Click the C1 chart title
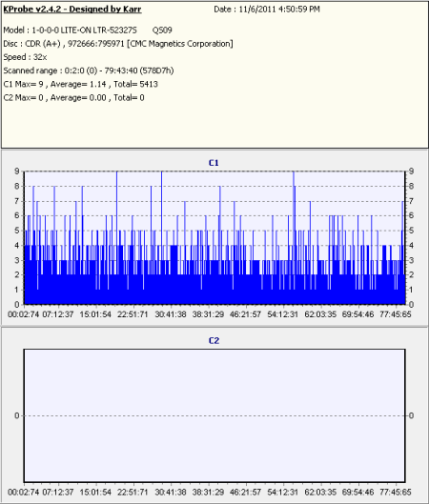This screenshot has width=429, height=504. [x=214, y=163]
